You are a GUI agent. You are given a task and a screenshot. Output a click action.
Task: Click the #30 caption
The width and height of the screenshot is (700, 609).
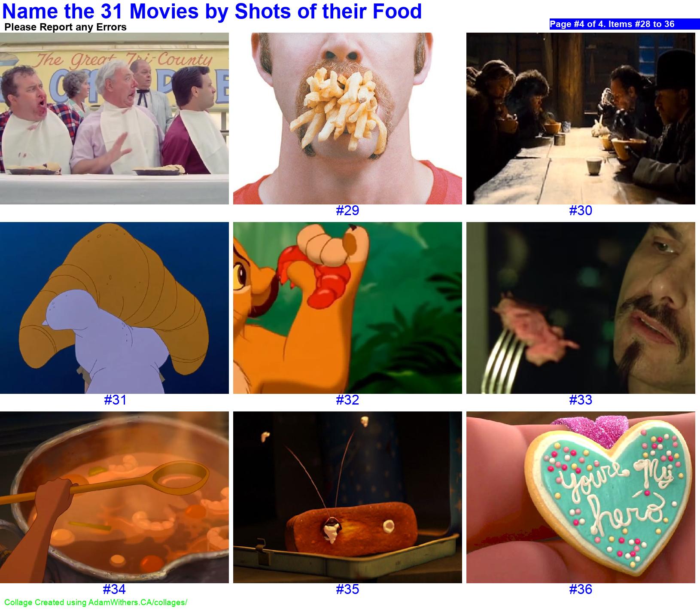[581, 210]
